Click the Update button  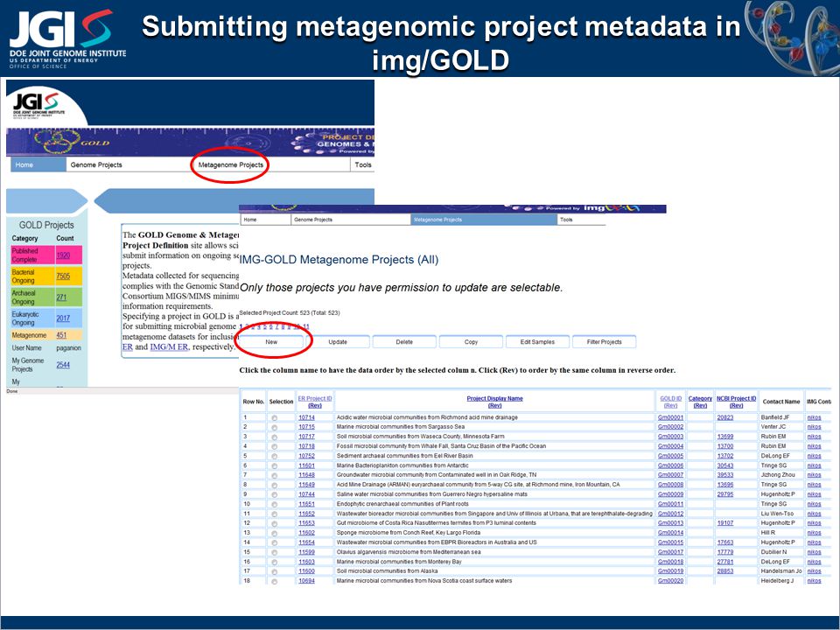point(338,342)
